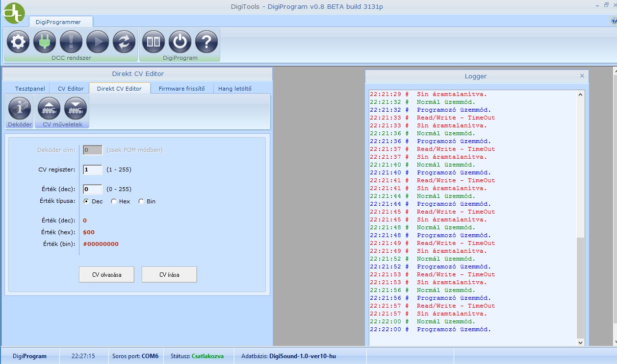The height and width of the screenshot is (364, 617).
Task: Click the exclamation mark icon in DCC rendszer
Action: coord(71,42)
